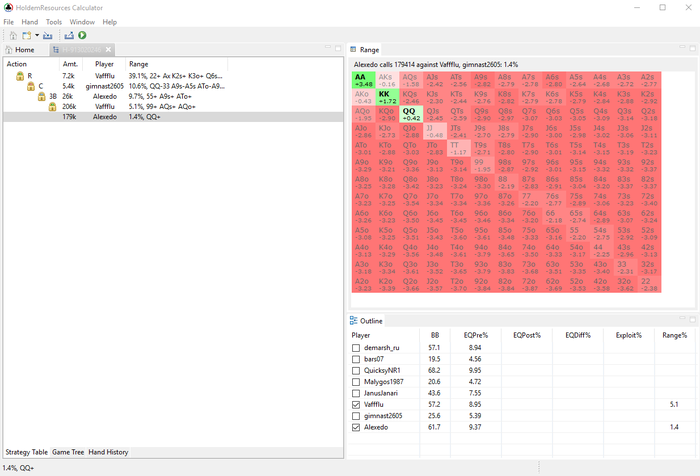Click the Outline panel tree icon

(354, 321)
